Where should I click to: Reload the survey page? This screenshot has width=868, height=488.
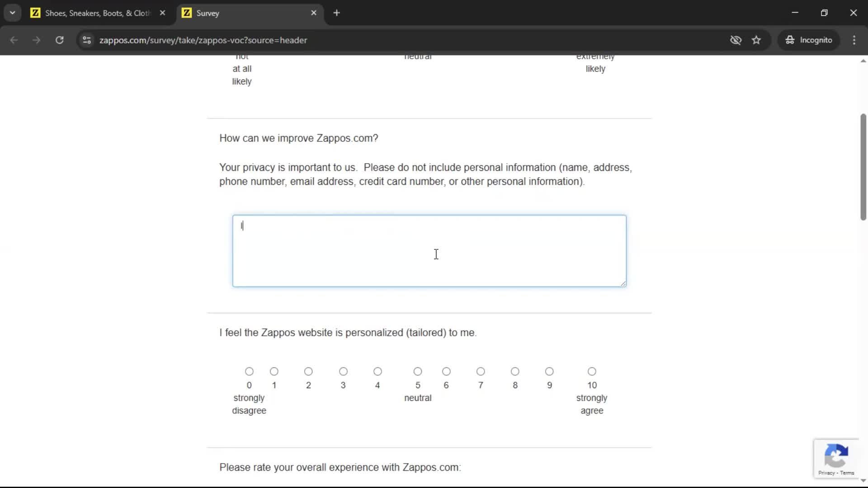(x=59, y=40)
